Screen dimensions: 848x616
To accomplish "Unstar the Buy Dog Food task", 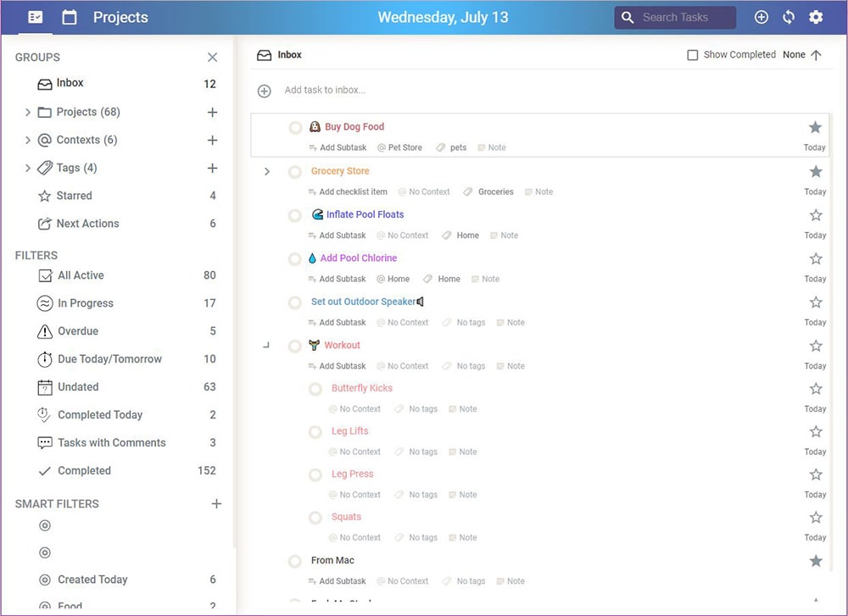I will pyautogui.click(x=815, y=127).
